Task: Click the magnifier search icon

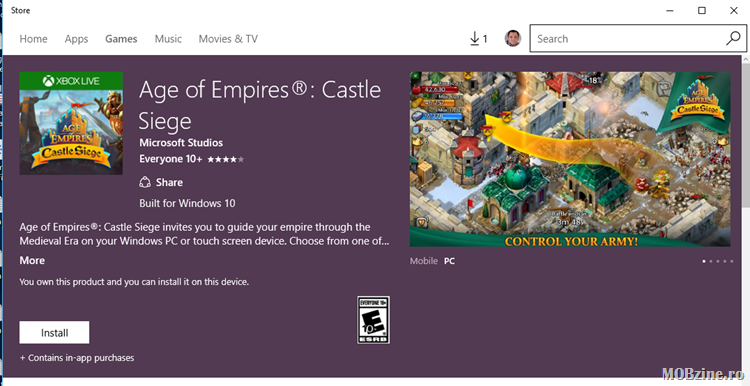Action: [733, 39]
